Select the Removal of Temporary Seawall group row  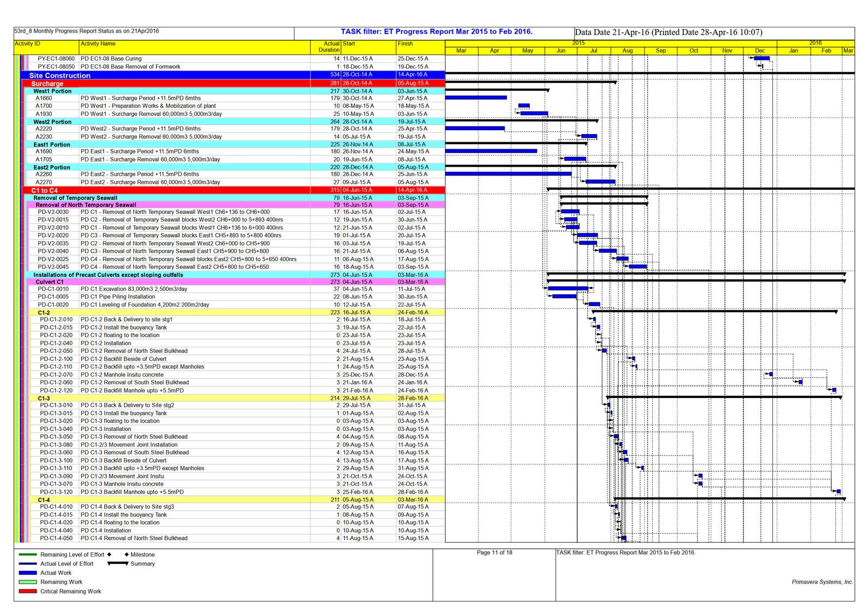236,198
